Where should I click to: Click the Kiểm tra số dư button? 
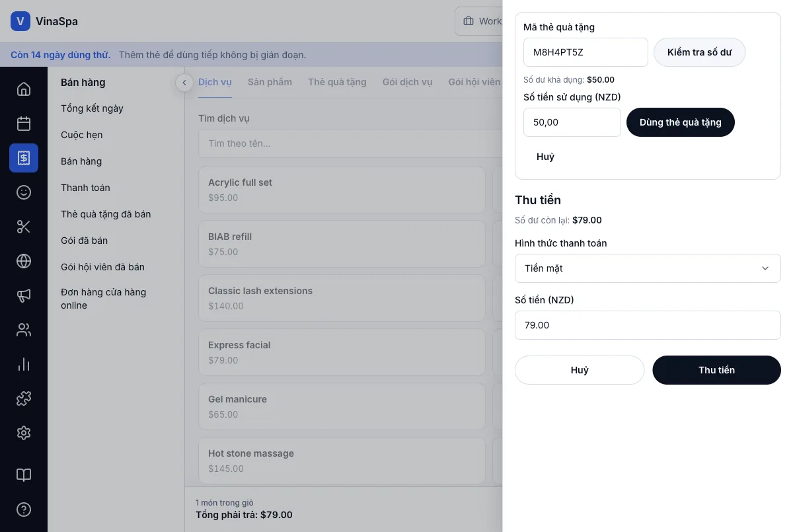pos(699,52)
